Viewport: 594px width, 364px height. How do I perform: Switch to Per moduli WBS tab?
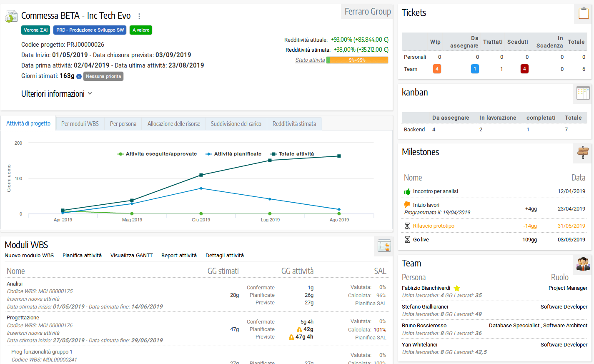[80, 124]
